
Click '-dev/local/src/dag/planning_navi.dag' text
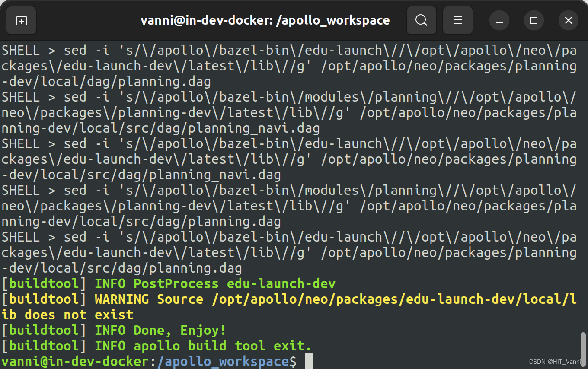point(141,175)
